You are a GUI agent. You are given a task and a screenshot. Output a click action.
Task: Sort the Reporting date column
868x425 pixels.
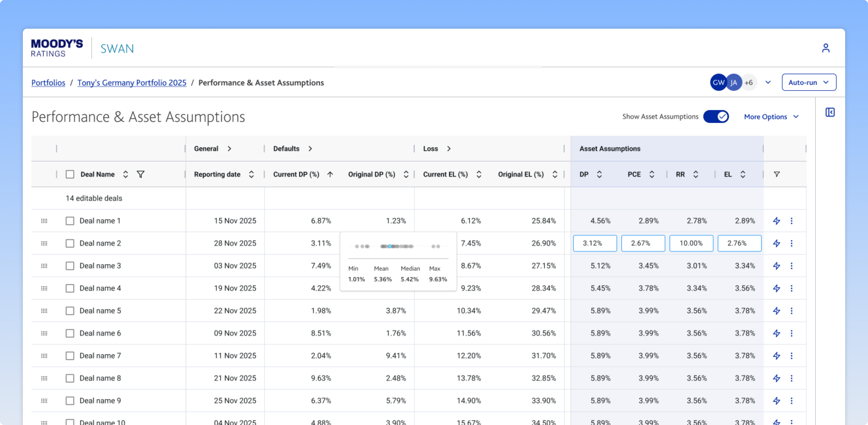[x=251, y=174]
